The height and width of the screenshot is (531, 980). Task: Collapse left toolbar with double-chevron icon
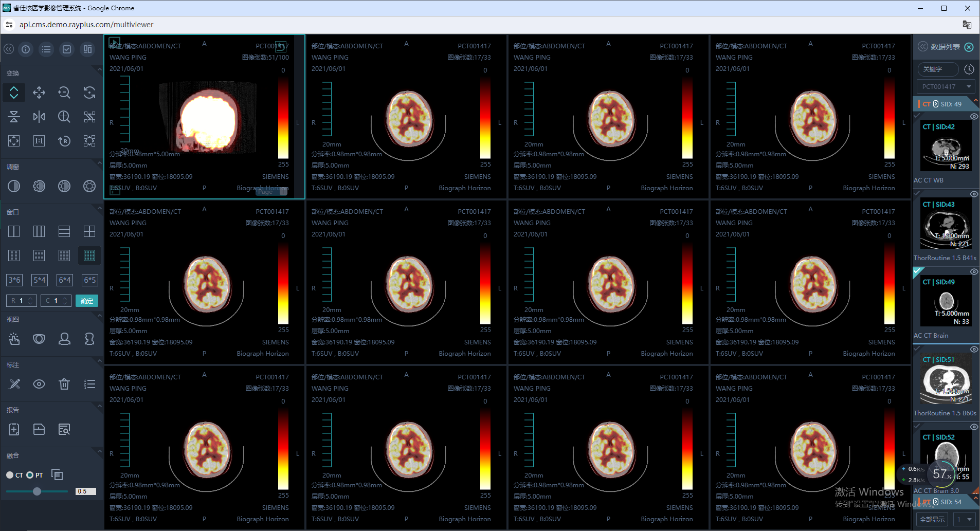9,49
